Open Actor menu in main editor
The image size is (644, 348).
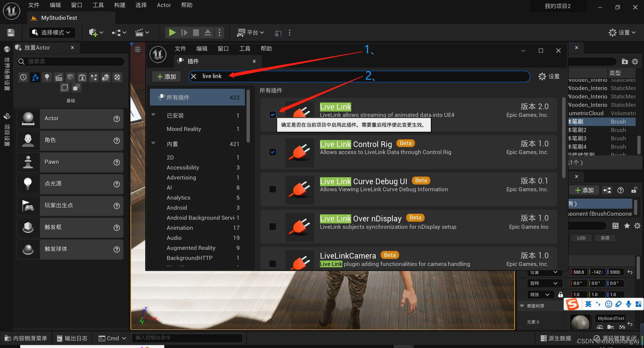[x=164, y=5]
